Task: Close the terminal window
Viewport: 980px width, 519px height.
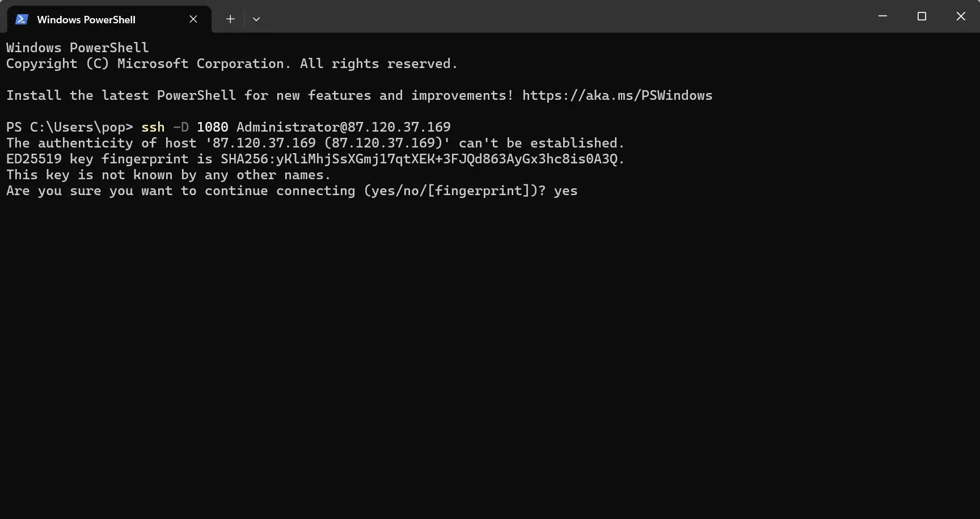Action: coord(961,16)
